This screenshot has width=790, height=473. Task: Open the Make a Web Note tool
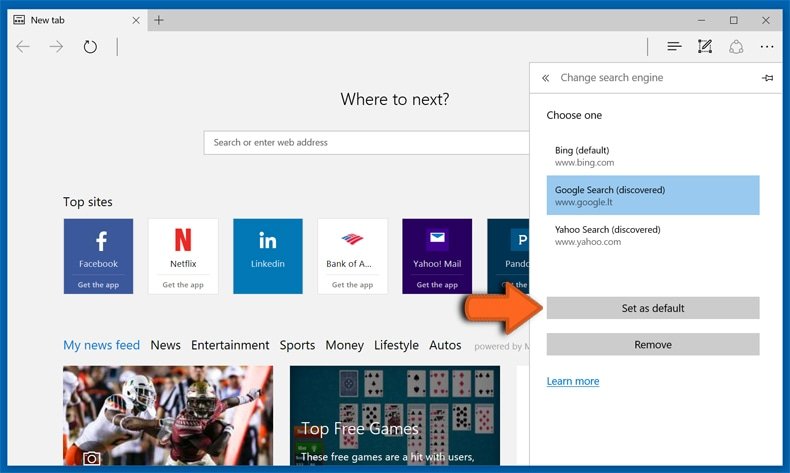705,47
